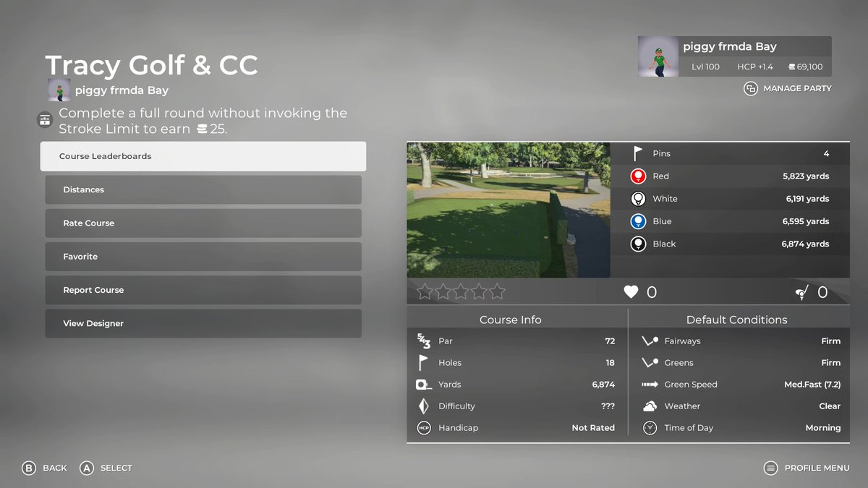868x488 pixels.
Task: Open Profile Menu button
Action: click(807, 468)
